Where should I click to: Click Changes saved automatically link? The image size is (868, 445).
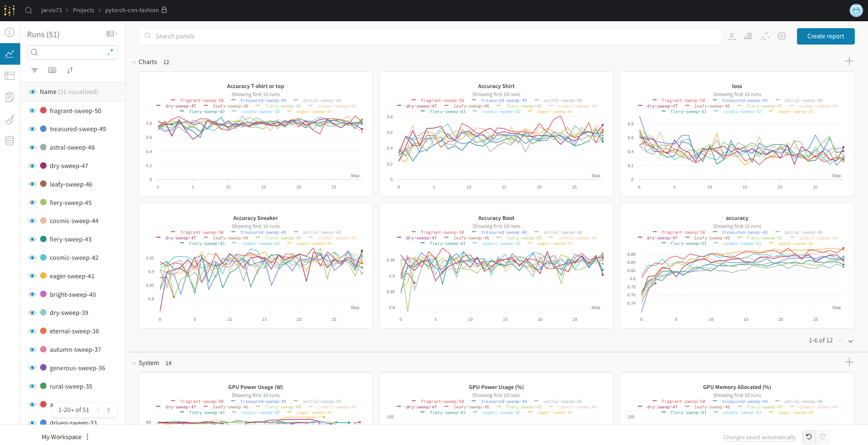point(759,437)
